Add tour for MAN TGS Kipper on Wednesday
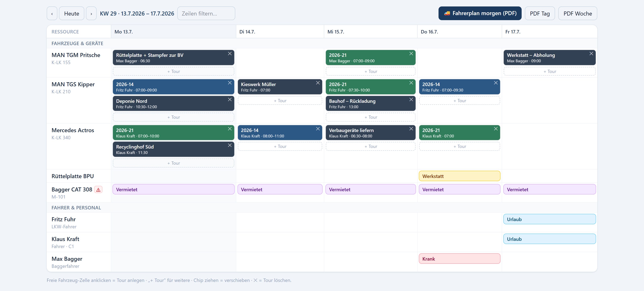Viewport: 644px width, 291px height. 371,117
